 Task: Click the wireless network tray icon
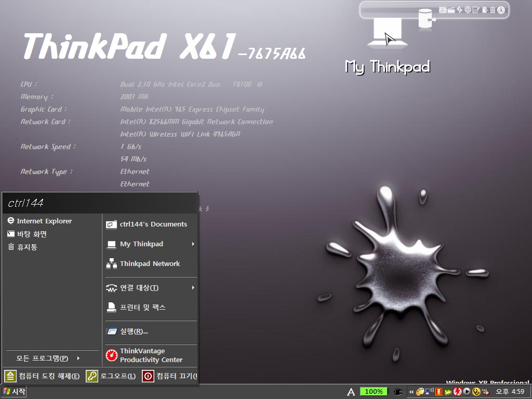point(429,392)
